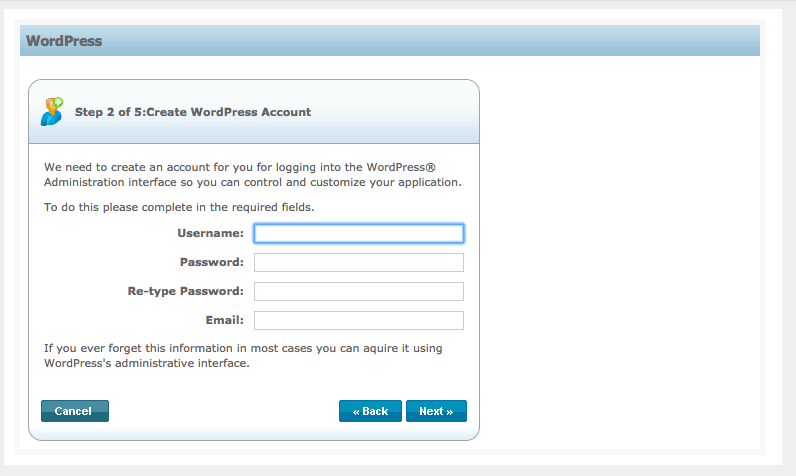Click the Step 2 of 5 heading
The height and width of the screenshot is (476, 796).
click(x=193, y=112)
